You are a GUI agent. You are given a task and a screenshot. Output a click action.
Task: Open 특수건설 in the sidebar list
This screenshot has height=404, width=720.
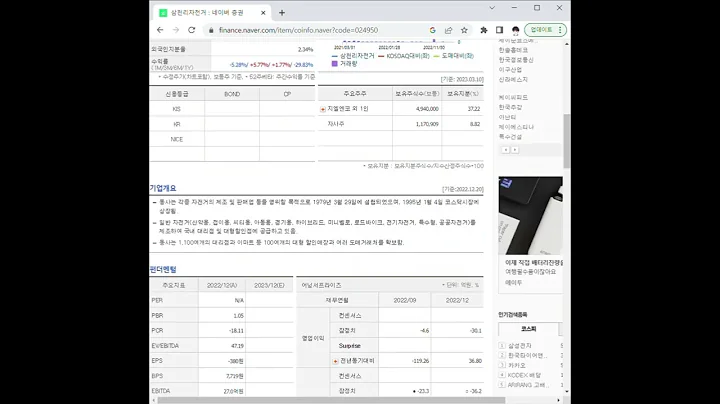pos(510,137)
